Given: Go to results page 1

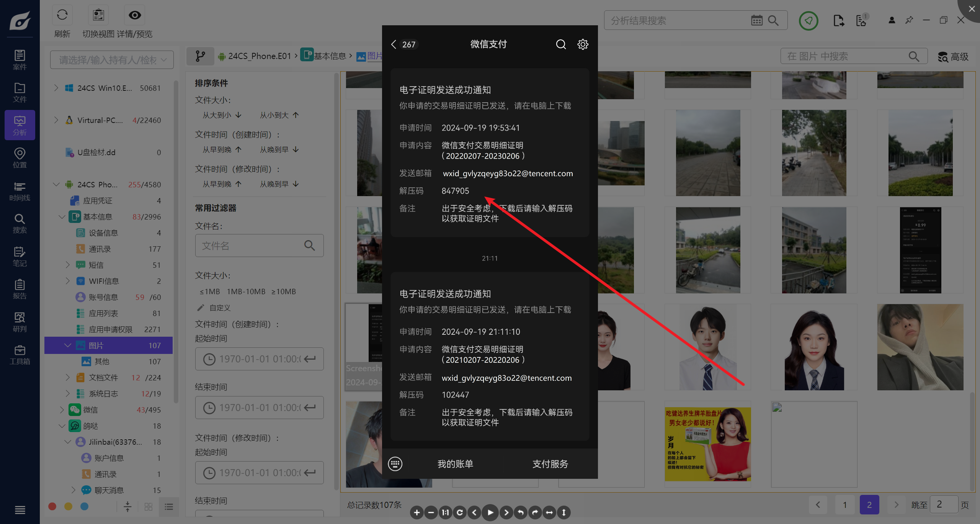Looking at the screenshot, I should 844,504.
